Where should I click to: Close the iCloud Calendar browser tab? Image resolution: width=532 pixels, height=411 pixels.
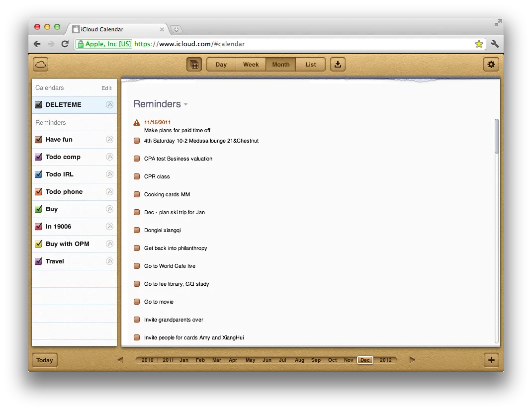coord(162,29)
